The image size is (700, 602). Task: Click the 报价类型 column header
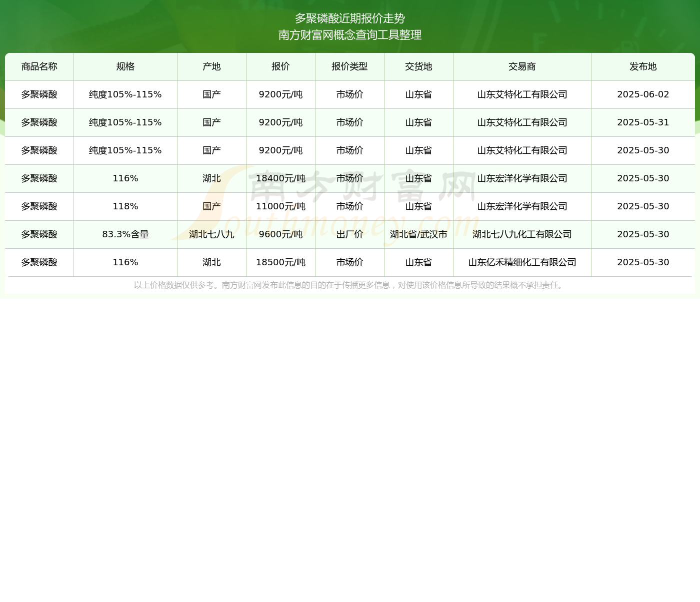(x=349, y=66)
